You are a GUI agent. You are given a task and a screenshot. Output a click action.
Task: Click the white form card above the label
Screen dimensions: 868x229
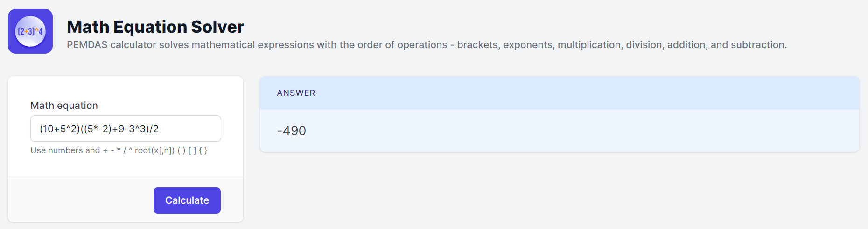click(x=126, y=88)
